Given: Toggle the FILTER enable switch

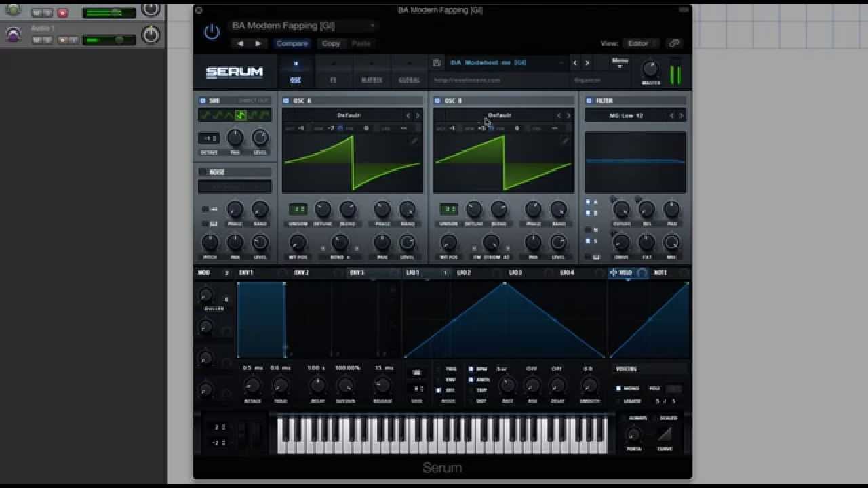Looking at the screenshot, I should tap(589, 100).
